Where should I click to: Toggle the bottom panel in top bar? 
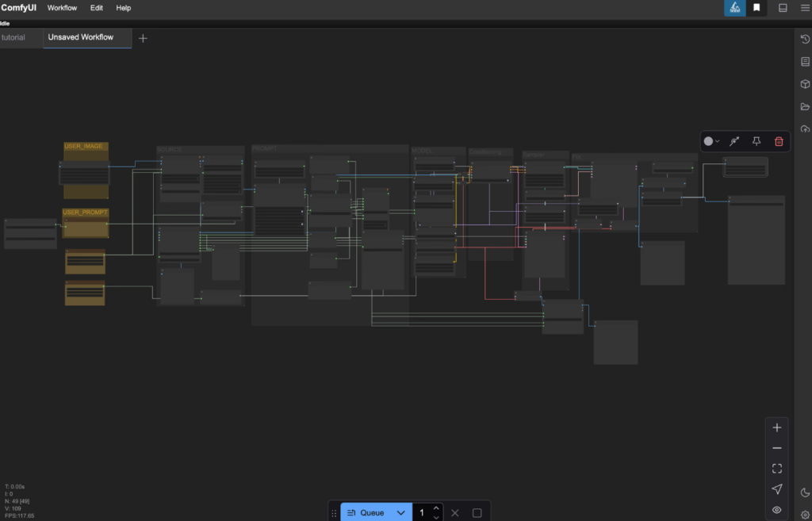click(783, 8)
